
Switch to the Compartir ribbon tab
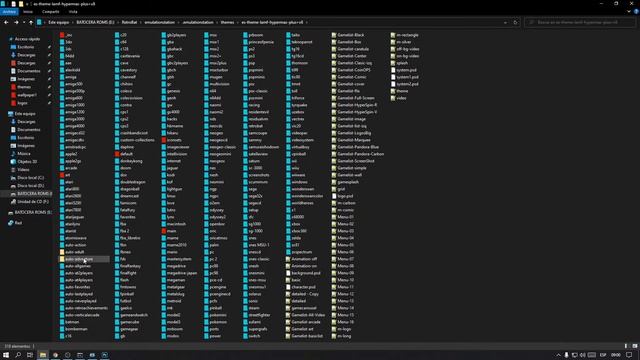pos(51,12)
